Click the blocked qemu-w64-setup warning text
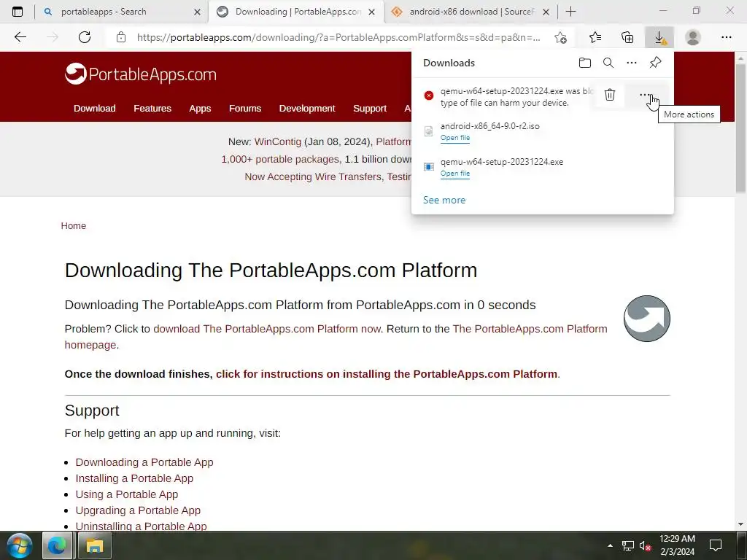 coord(516,97)
